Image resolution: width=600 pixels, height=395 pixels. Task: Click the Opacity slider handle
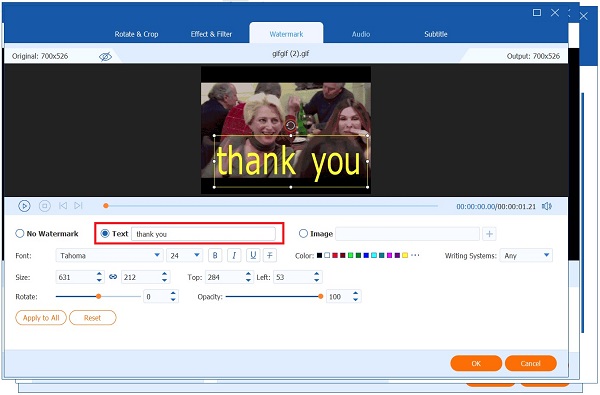(321, 296)
